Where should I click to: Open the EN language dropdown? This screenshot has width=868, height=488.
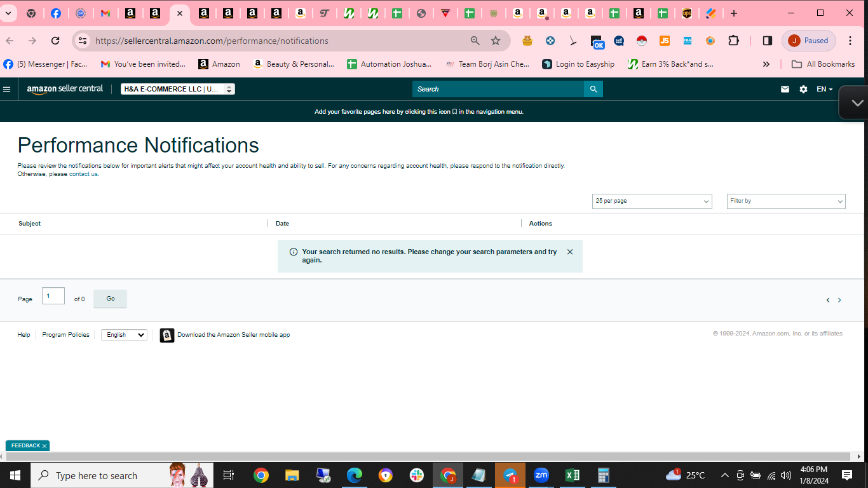tap(825, 89)
